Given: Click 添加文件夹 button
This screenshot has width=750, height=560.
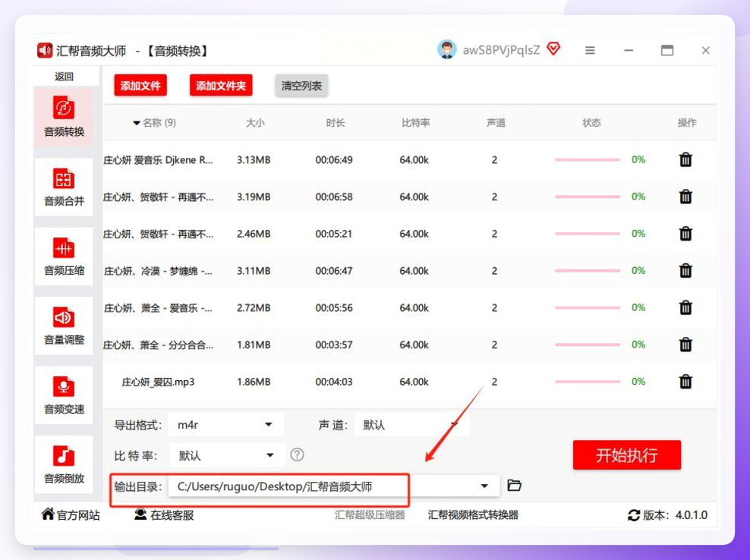Looking at the screenshot, I should [x=220, y=86].
